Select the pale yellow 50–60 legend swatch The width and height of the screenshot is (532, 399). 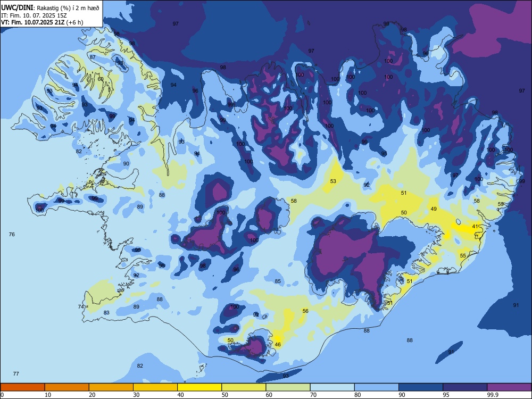(x=244, y=387)
